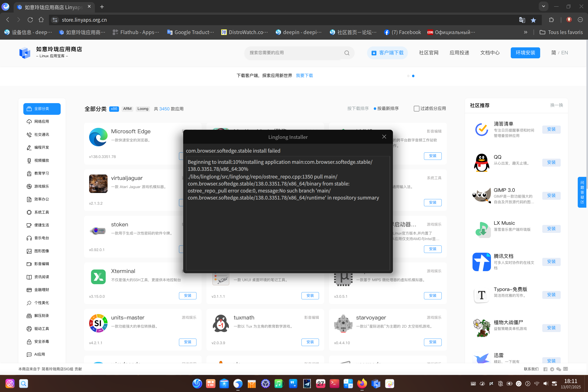Select 按最新排序 sort option
The width and height of the screenshot is (588, 392).
[386, 108]
